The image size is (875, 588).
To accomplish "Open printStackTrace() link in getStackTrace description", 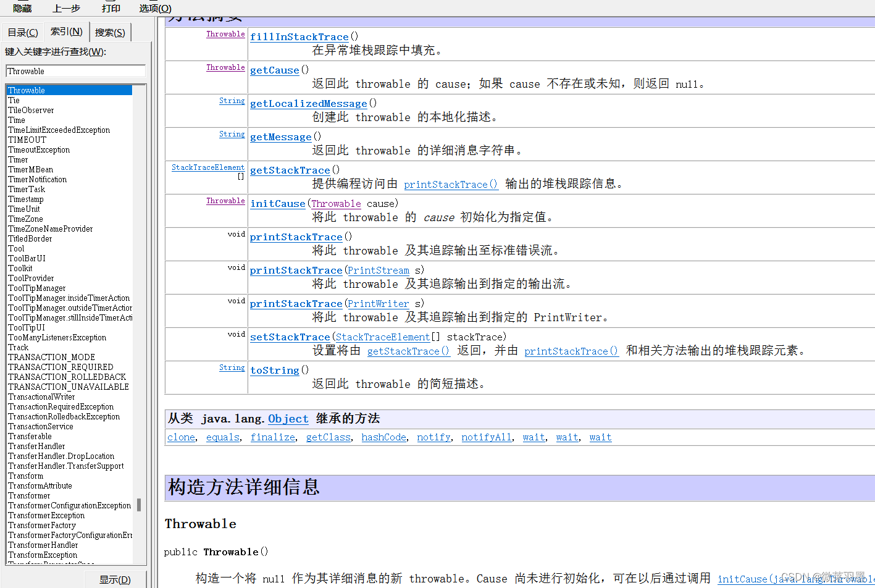I will 451,184.
